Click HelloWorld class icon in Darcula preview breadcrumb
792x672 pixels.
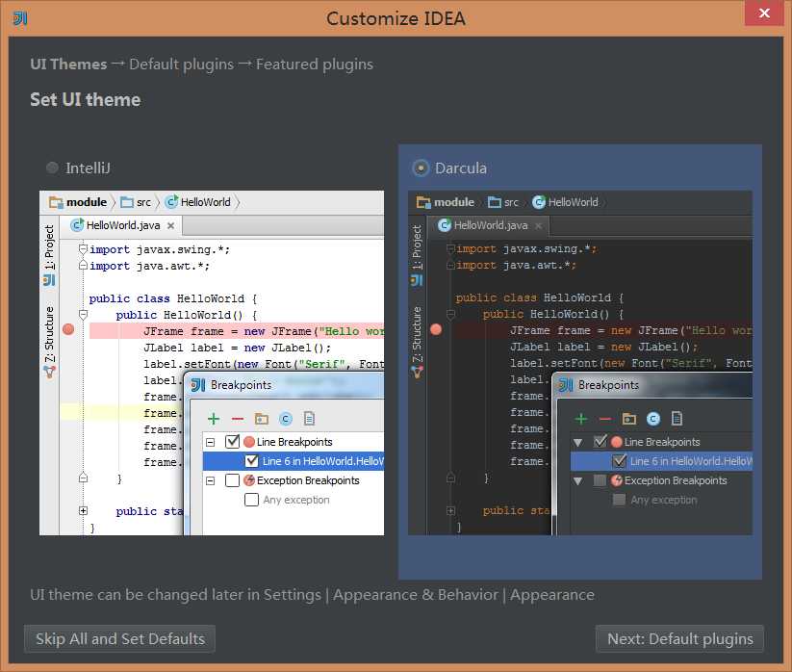[x=539, y=201]
